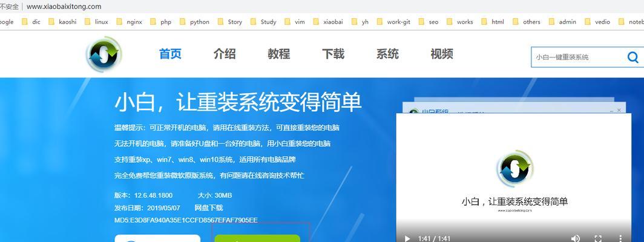
Task: Click the 不安全 security indicator
Action: pyautogui.click(x=9, y=7)
